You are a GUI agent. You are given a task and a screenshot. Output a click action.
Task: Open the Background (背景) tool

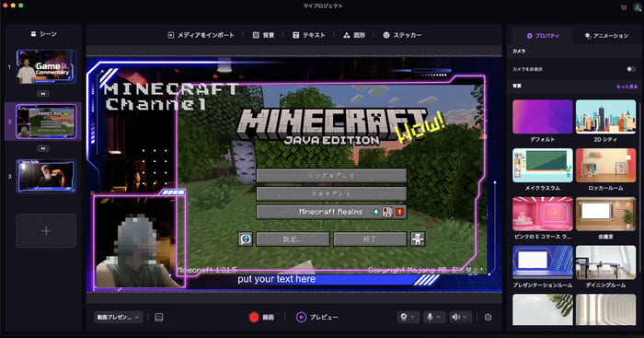coord(263,35)
